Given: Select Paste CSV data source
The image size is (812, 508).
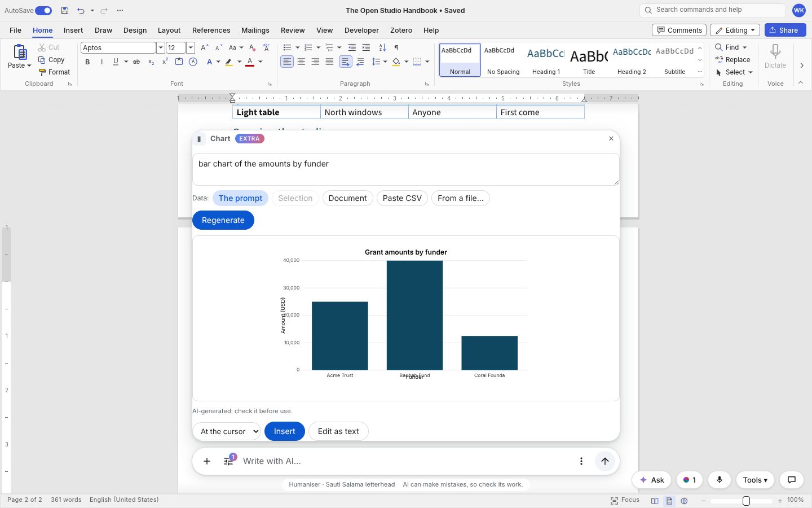Looking at the screenshot, I should [402, 198].
